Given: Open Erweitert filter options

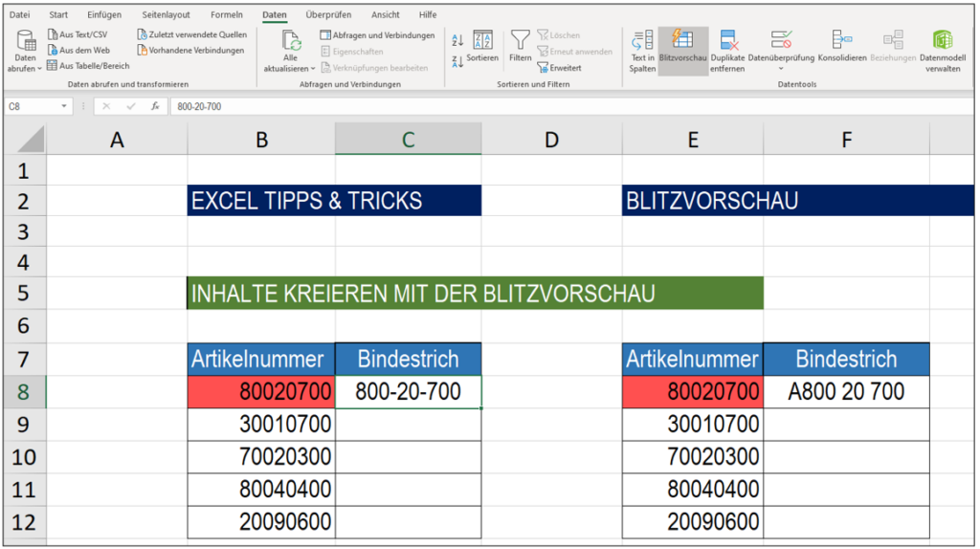Looking at the screenshot, I should [559, 68].
